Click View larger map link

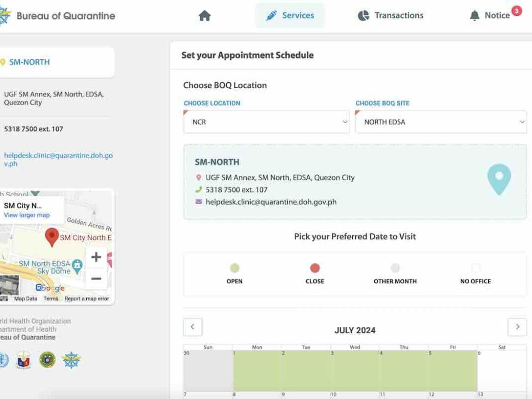pyautogui.click(x=27, y=215)
